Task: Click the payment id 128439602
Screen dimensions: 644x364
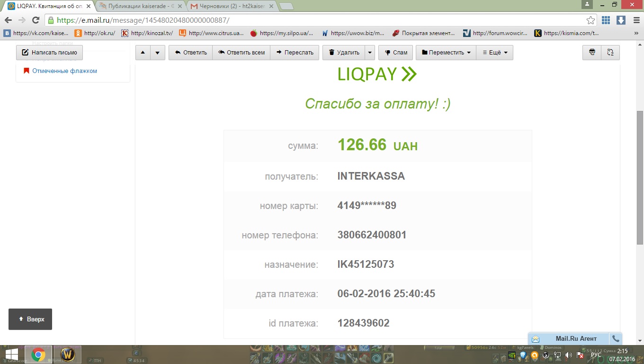Action: 363,323
